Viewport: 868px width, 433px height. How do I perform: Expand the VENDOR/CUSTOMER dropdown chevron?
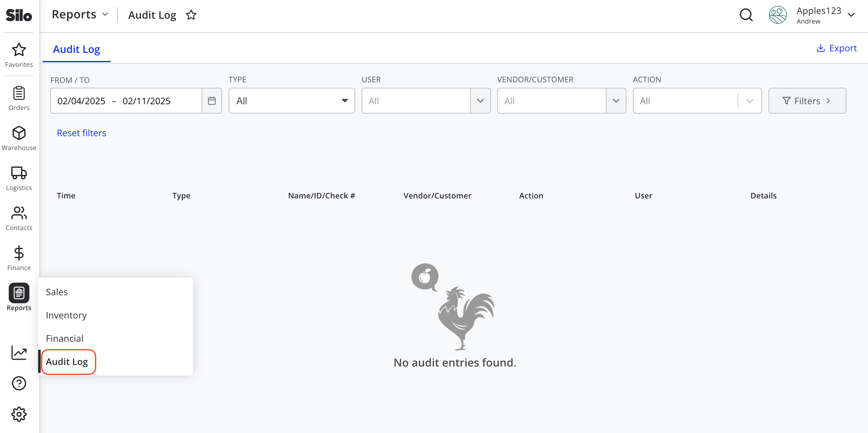[x=616, y=101]
